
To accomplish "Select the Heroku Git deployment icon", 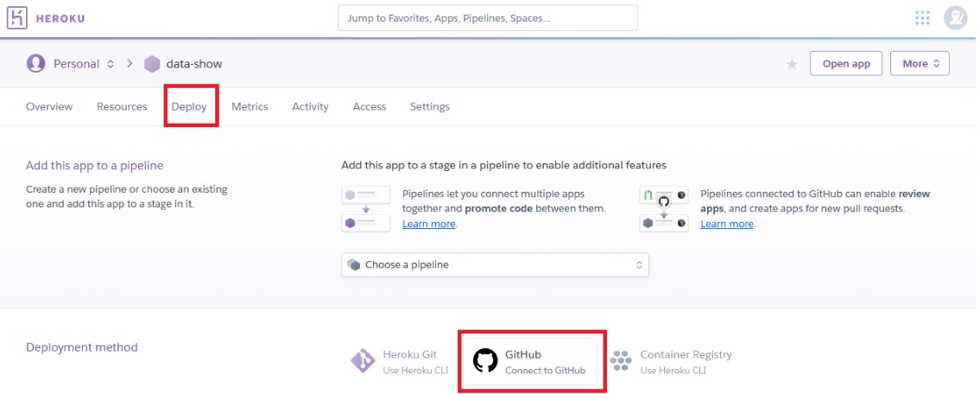I will coord(362,361).
